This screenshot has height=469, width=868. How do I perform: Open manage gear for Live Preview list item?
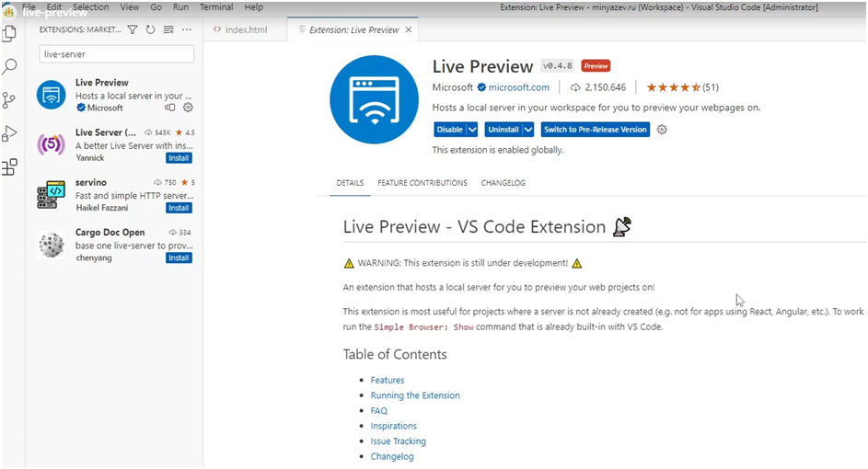pos(188,108)
